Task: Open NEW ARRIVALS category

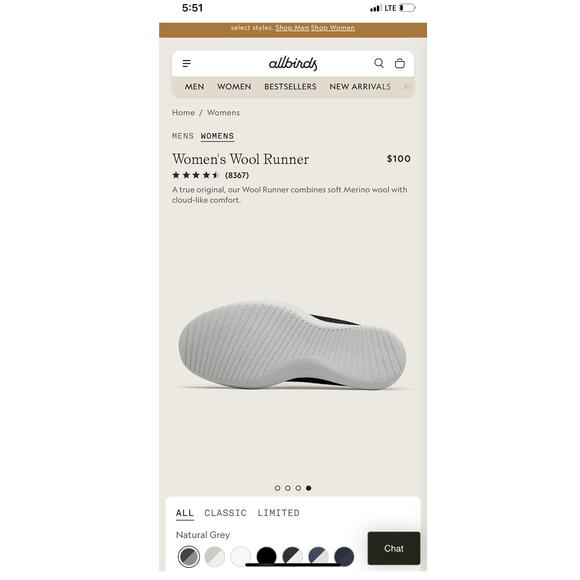Action: coord(360,87)
